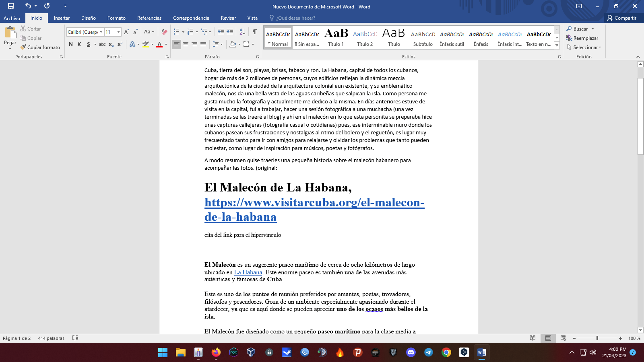The height and width of the screenshot is (362, 644).
Task: Toggle Print Layout view
Action: (x=548, y=338)
